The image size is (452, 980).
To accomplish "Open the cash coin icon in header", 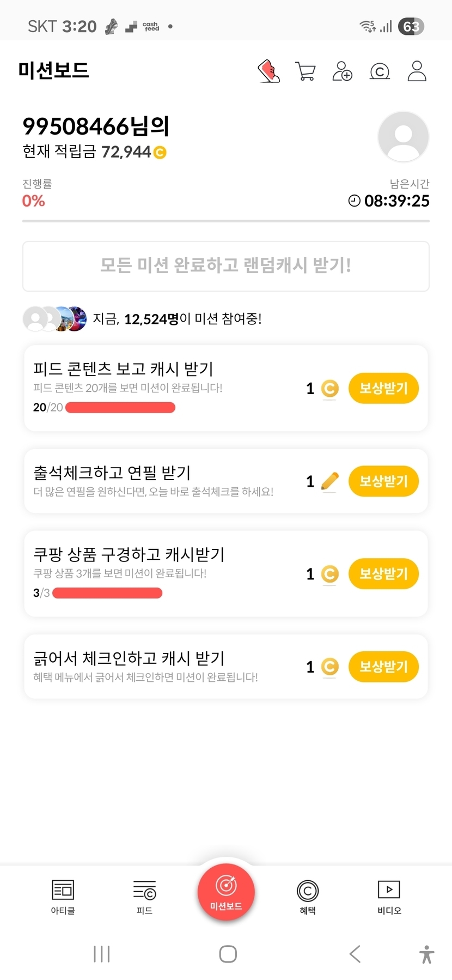I will 380,71.
